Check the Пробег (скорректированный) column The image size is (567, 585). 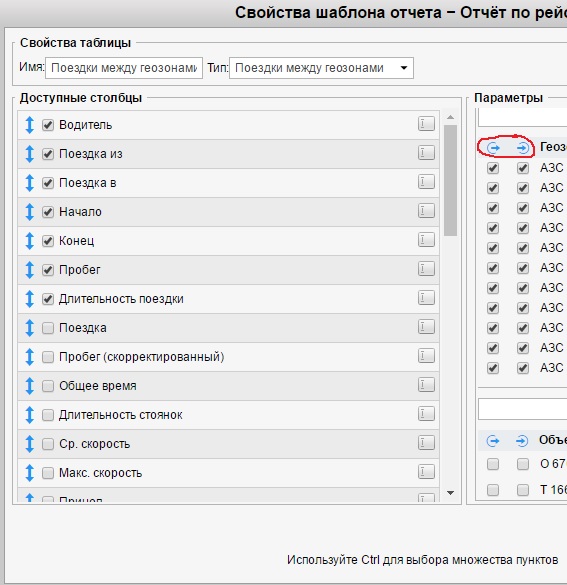(48, 357)
